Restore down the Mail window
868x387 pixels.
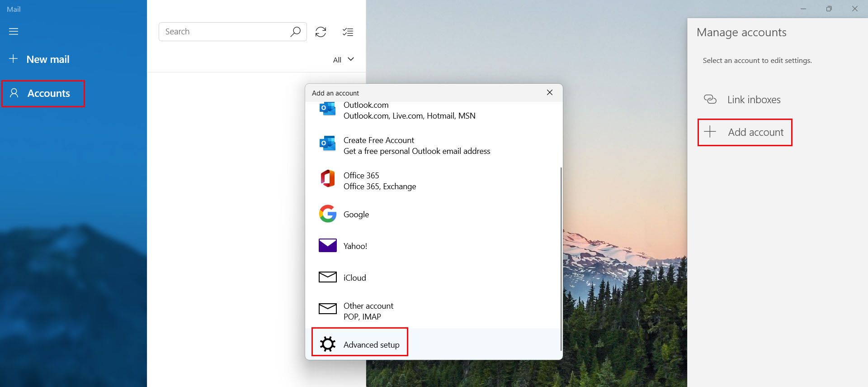829,9
